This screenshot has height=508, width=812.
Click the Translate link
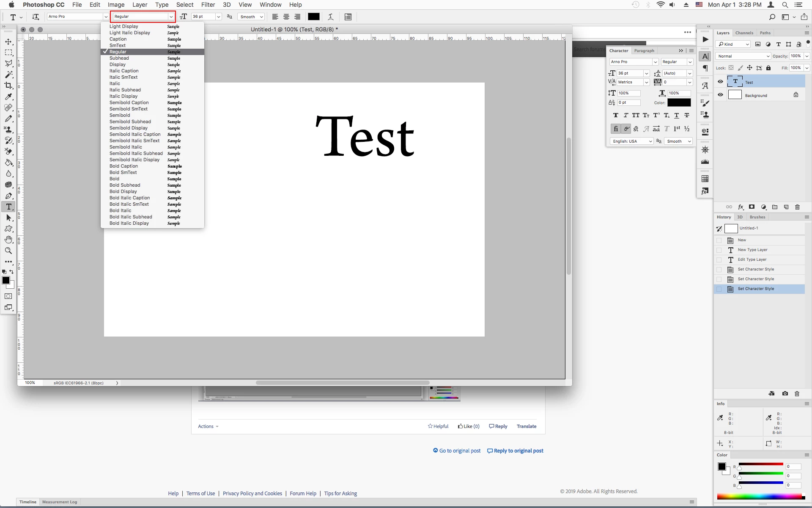(526, 426)
